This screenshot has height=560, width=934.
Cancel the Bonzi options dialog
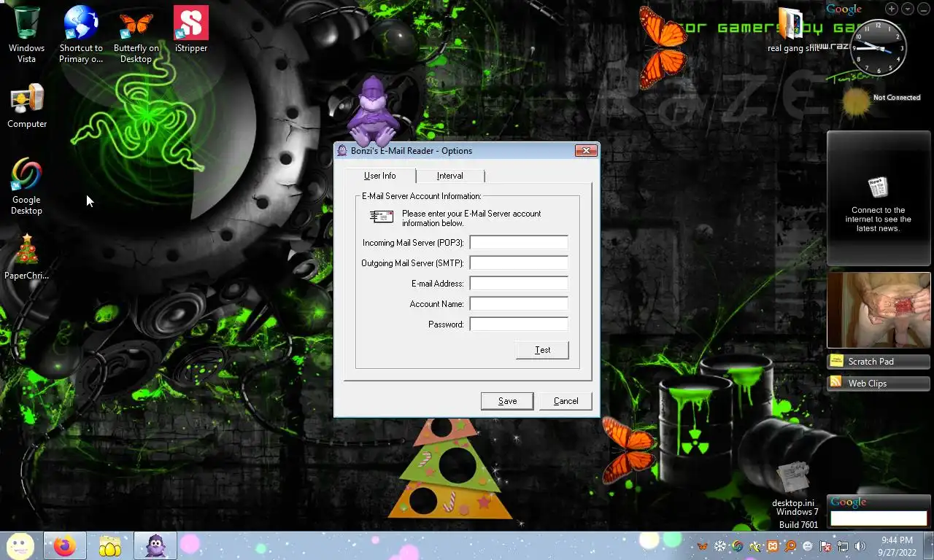point(566,401)
